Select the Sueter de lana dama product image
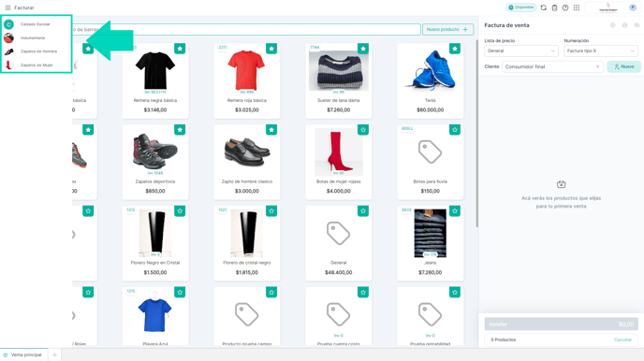644x361 pixels. [x=339, y=70]
